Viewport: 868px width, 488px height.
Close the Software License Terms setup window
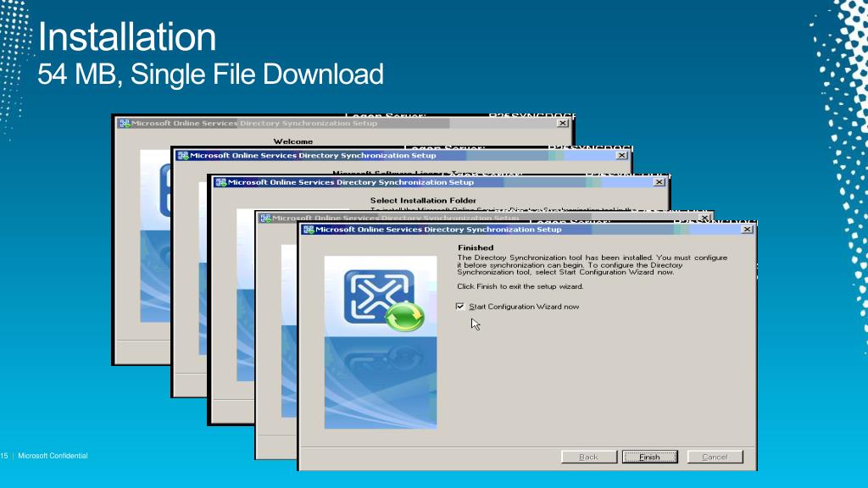coord(621,156)
